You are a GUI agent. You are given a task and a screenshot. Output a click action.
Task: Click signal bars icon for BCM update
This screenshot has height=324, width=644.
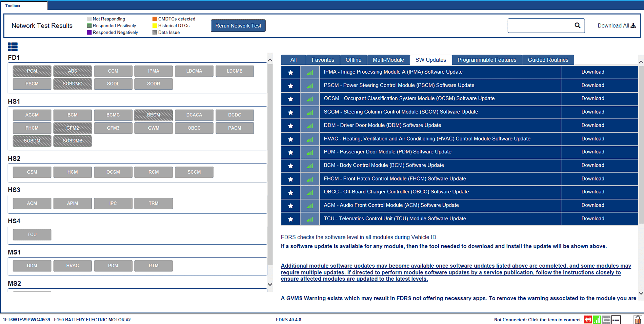[x=310, y=166]
